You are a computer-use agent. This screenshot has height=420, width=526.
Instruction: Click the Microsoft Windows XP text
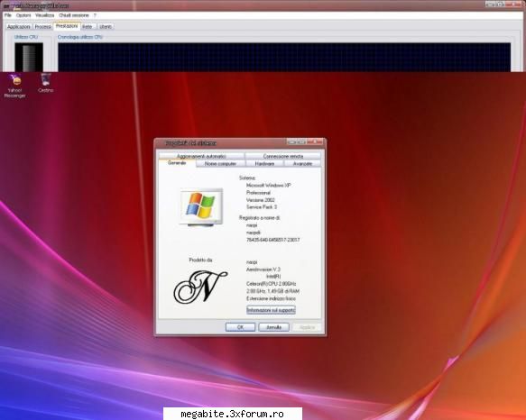click(269, 186)
